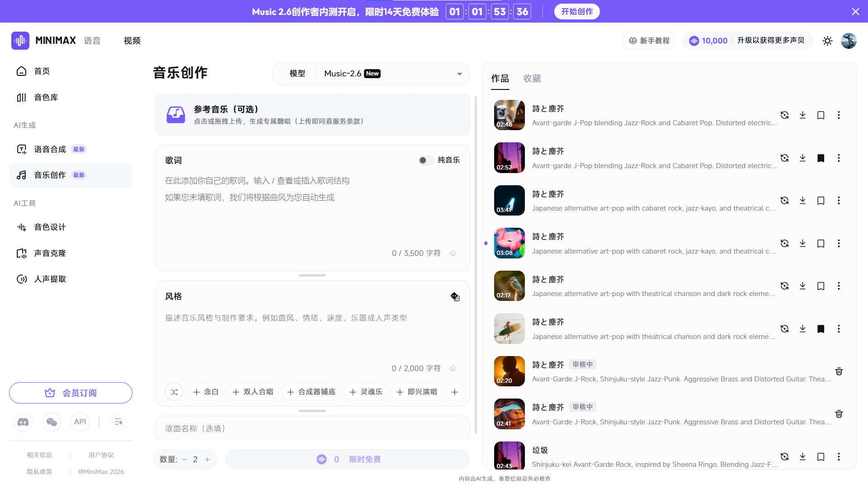Open 音色库 in the sidebar
This screenshot has height=488, width=868.
pos(46,98)
